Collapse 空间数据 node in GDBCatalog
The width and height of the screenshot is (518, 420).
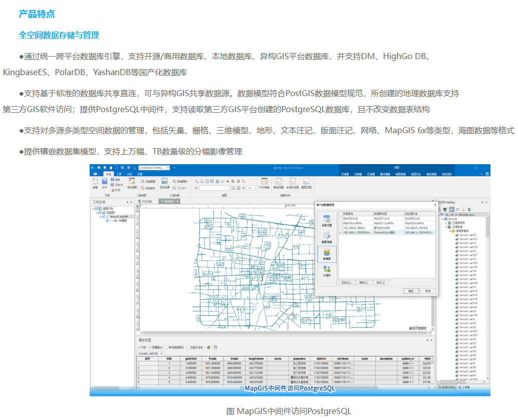[x=446, y=227]
